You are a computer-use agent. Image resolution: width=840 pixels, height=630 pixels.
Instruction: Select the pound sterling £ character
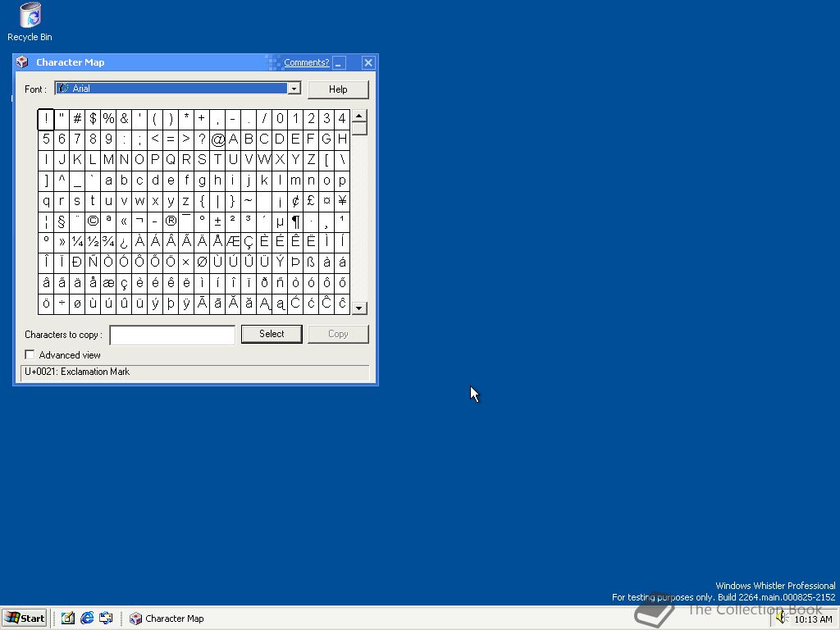tap(311, 201)
